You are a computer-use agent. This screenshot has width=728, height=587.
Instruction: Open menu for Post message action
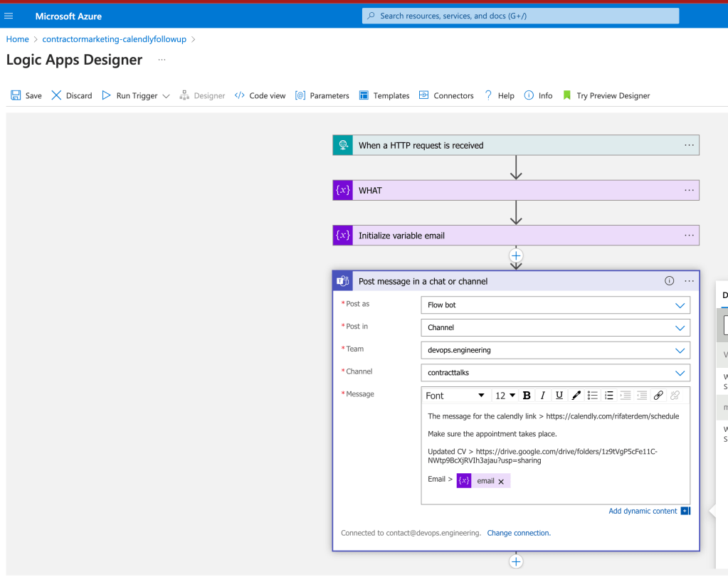(689, 281)
